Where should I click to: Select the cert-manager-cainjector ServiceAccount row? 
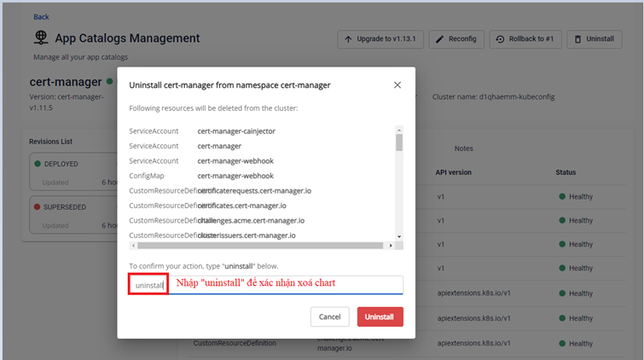235,131
